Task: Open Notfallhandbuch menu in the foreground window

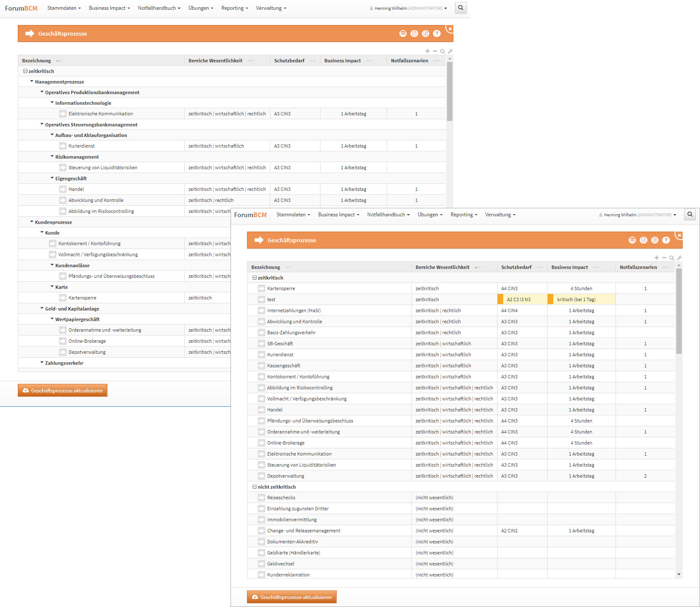Action: tap(388, 215)
